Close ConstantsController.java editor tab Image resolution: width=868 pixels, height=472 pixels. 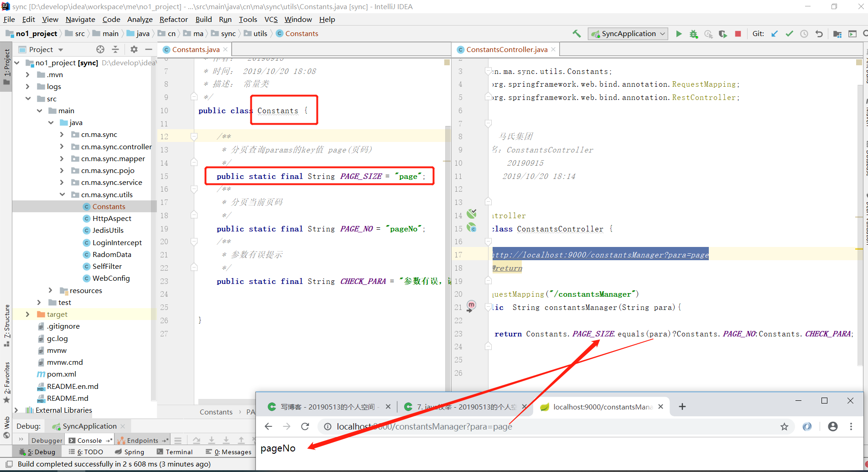(553, 49)
